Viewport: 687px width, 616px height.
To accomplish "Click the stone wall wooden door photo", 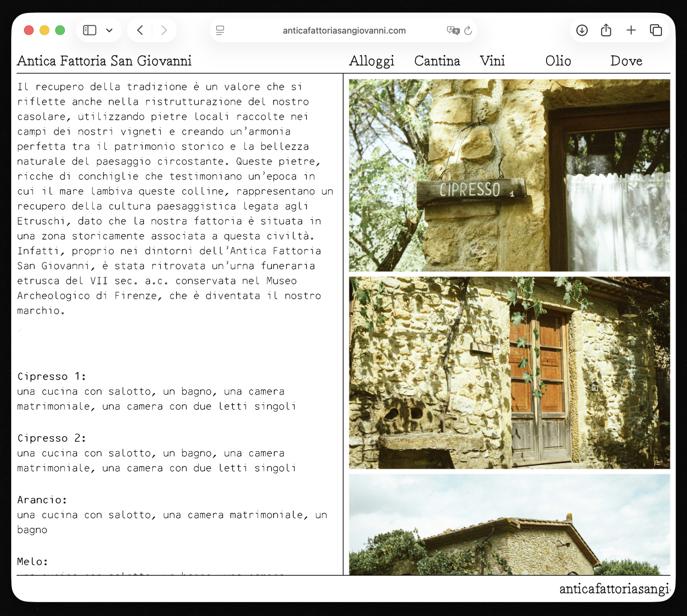I will pyautogui.click(x=509, y=372).
